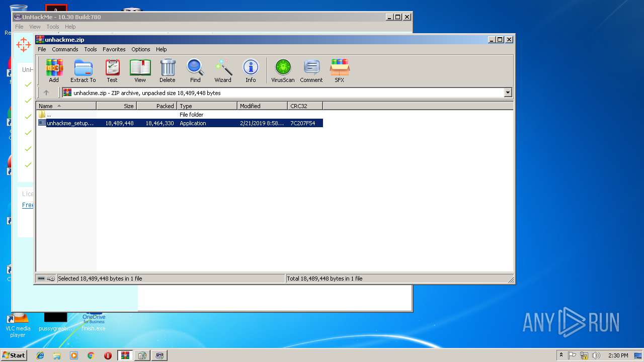The height and width of the screenshot is (362, 644).
Task: Sort by CRC32 column header
Action: point(305,106)
